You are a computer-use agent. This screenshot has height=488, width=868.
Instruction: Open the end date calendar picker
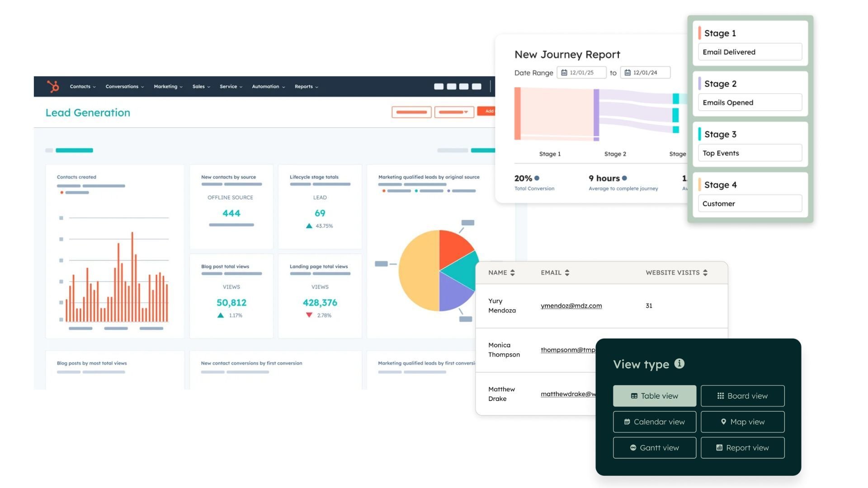[x=627, y=72]
